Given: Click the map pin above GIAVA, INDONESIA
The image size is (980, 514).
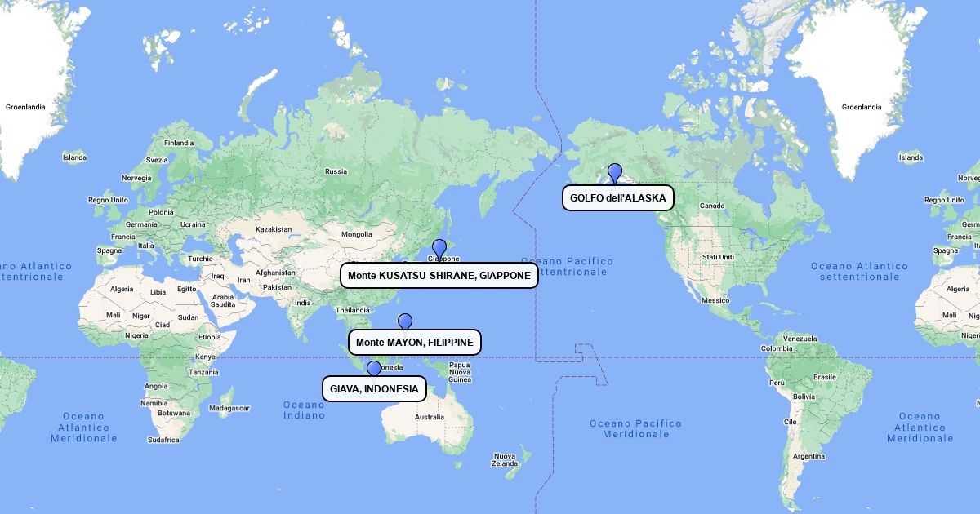Looking at the screenshot, I should pos(374,370).
